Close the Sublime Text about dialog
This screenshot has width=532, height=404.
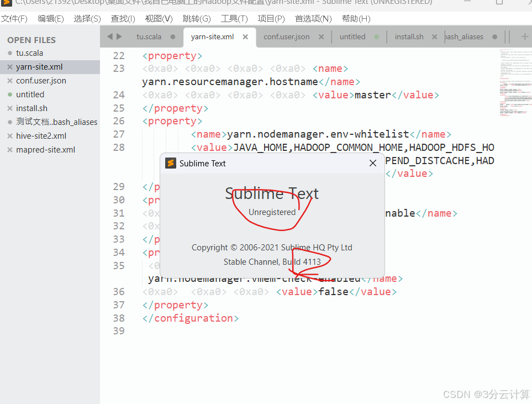tap(372, 163)
